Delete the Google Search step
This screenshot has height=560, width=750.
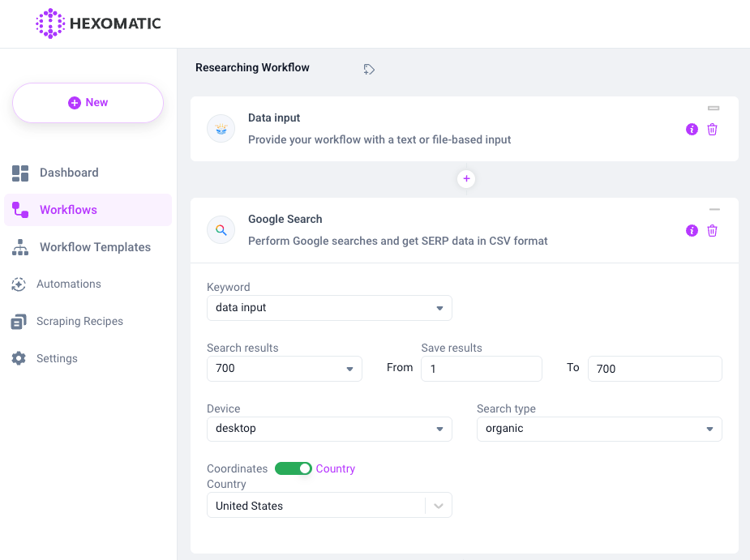point(712,231)
